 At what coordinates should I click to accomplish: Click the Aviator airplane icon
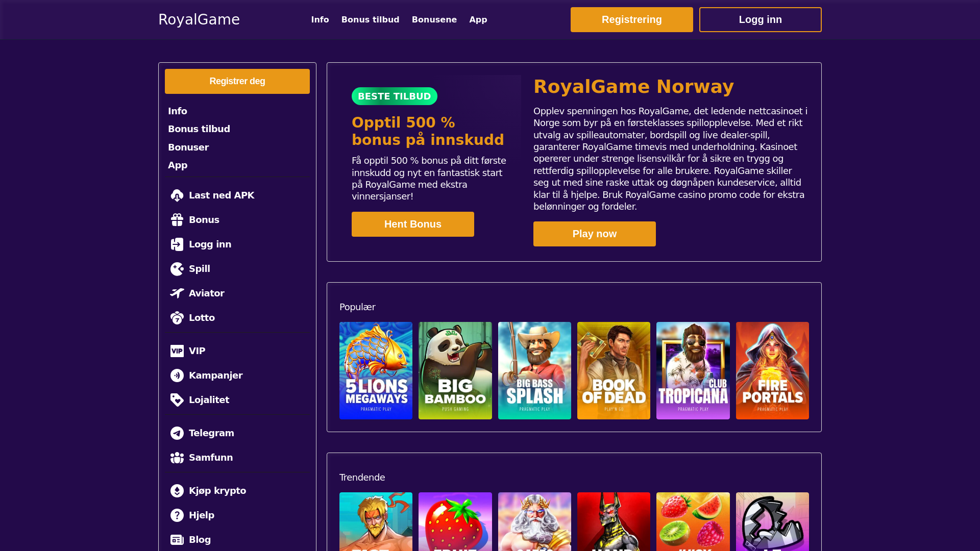[x=177, y=293]
